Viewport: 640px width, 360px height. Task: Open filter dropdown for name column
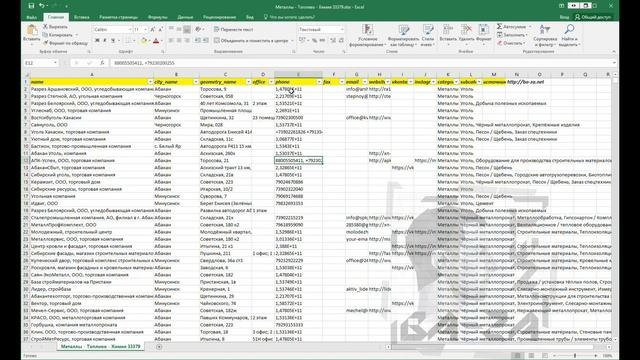[150, 82]
